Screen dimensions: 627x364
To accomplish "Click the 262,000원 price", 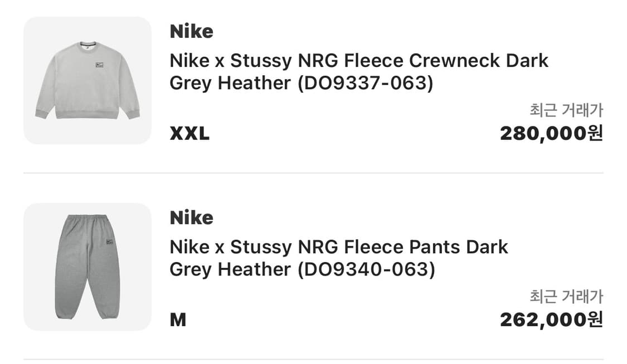I will coord(551,320).
